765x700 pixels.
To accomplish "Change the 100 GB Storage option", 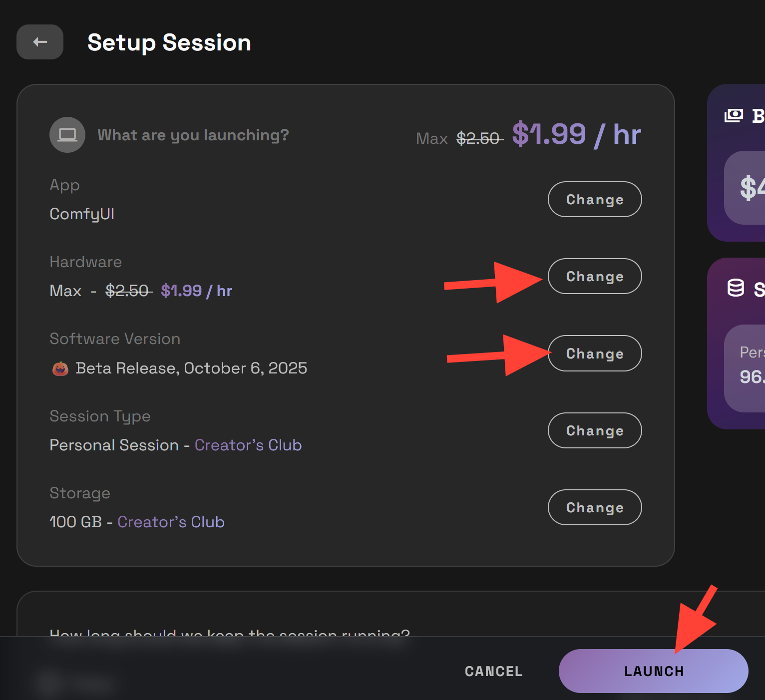I will tap(594, 507).
